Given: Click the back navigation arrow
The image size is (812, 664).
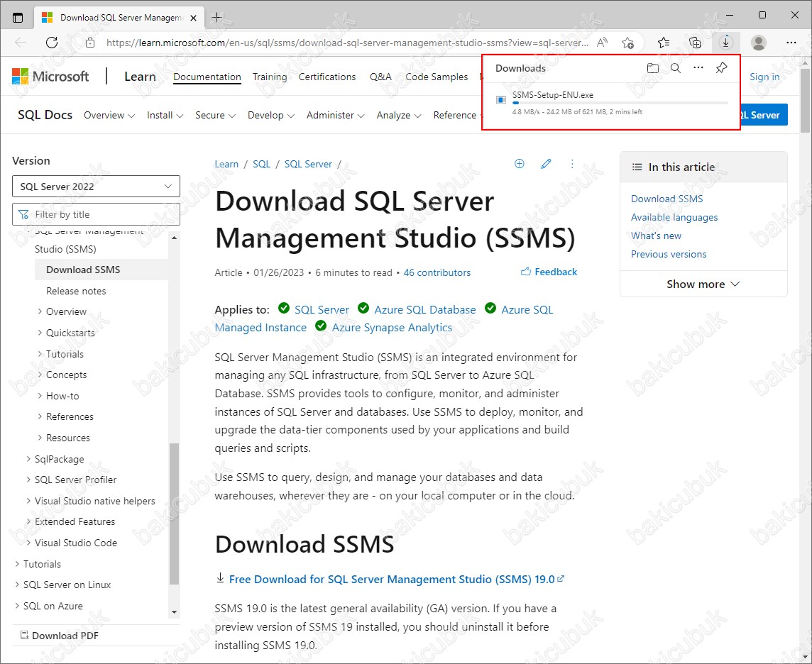Looking at the screenshot, I should 21,43.
